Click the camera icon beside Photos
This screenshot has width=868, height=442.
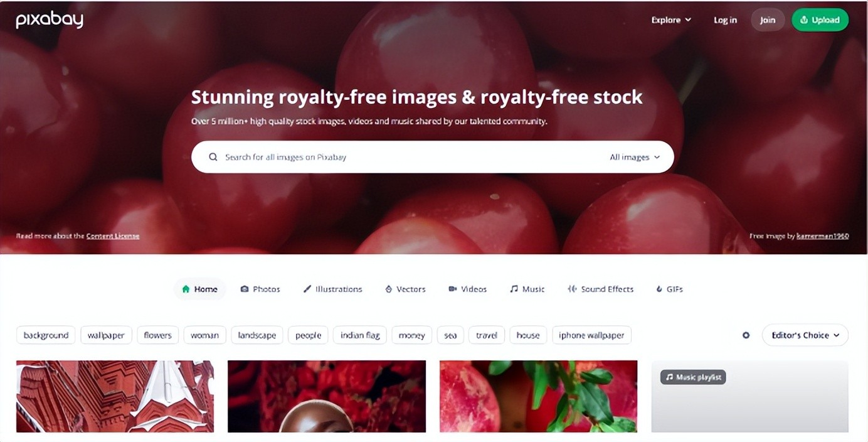click(x=245, y=289)
